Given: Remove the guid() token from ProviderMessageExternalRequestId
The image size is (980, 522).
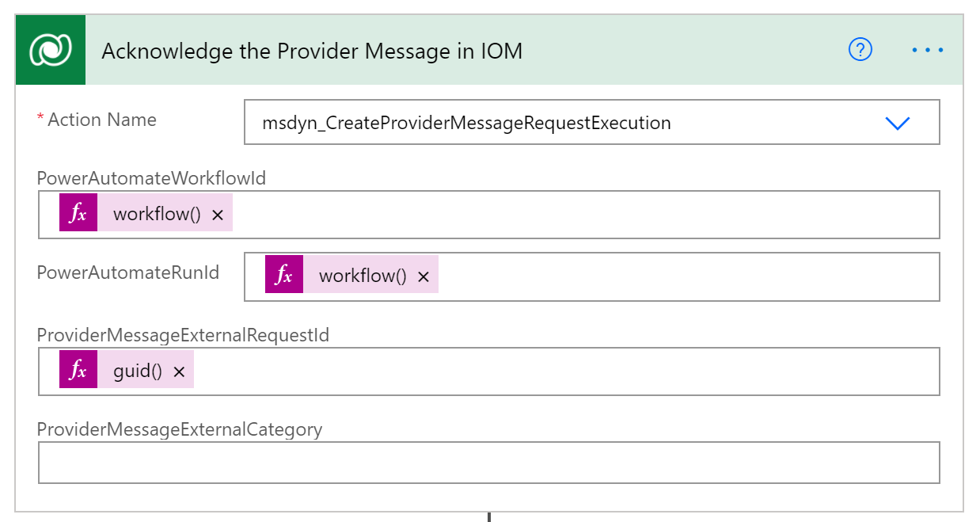Looking at the screenshot, I should 178,369.
